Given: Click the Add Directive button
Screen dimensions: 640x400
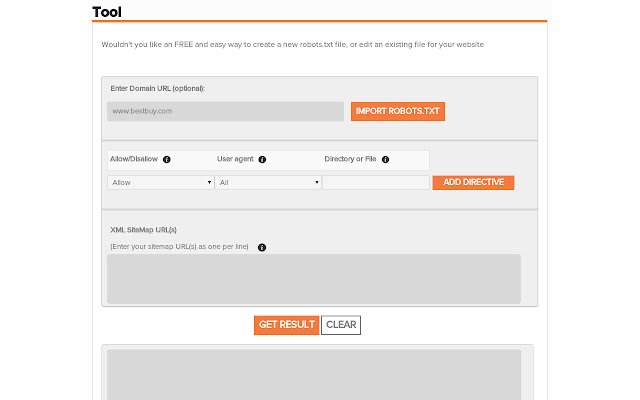Looking at the screenshot, I should [x=473, y=182].
